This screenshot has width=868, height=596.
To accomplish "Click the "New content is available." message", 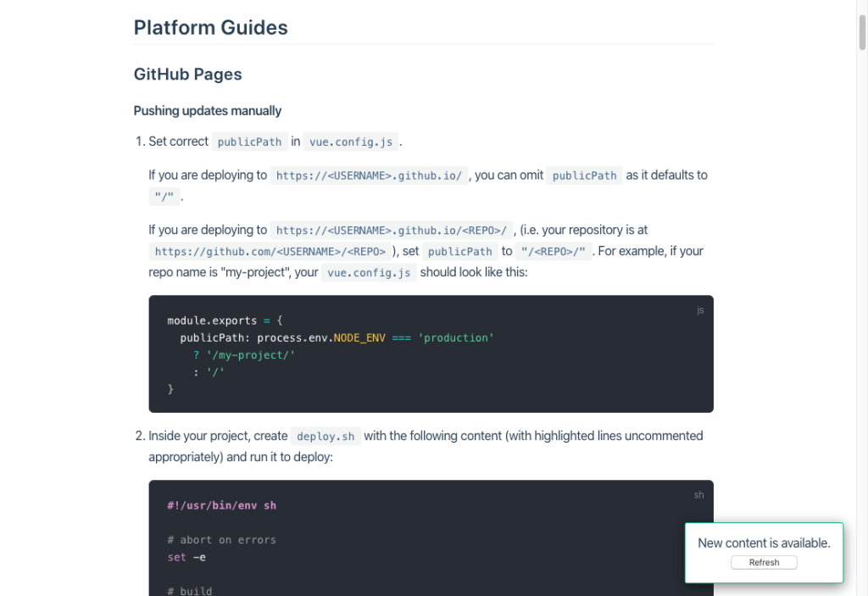I will point(764,543).
